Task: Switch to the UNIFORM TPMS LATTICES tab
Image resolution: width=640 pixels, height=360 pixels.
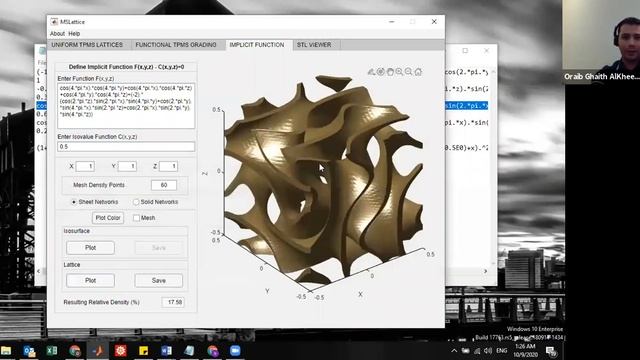Action: click(87, 45)
